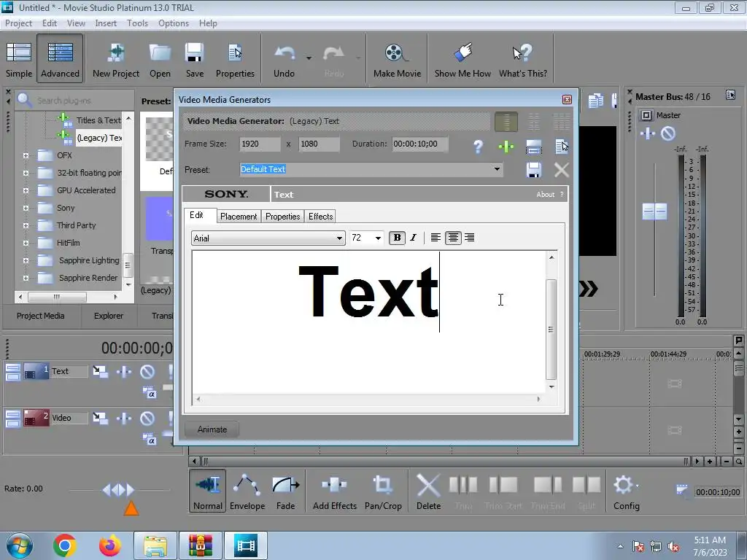Click the Animate button

(x=212, y=429)
